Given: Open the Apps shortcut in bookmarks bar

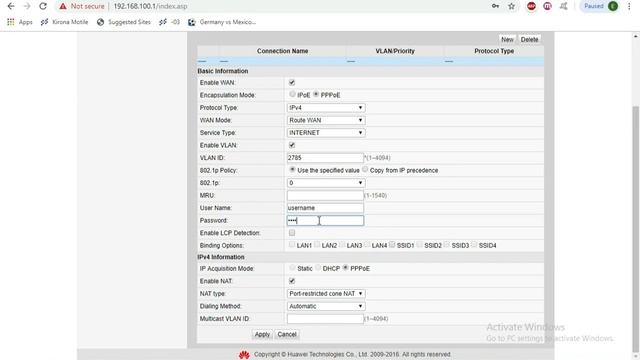Looking at the screenshot, I should click(x=20, y=22).
